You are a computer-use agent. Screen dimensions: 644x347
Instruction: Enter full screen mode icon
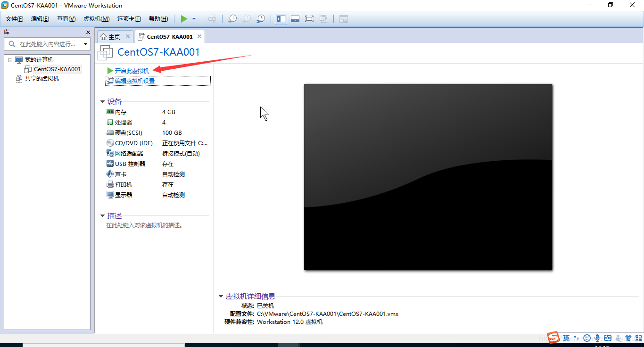point(309,19)
